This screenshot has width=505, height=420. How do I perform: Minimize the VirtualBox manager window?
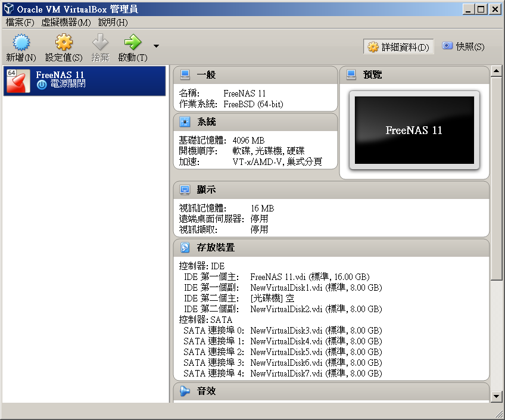click(x=469, y=10)
